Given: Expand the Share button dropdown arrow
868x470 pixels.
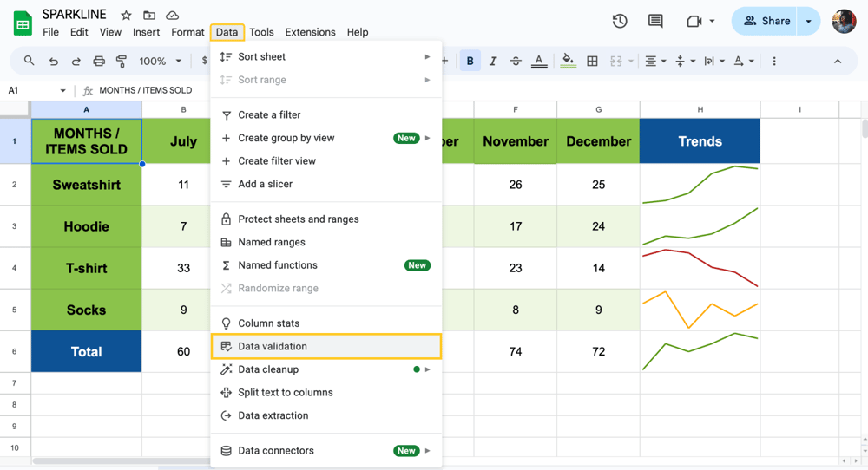Looking at the screenshot, I should [x=809, y=21].
